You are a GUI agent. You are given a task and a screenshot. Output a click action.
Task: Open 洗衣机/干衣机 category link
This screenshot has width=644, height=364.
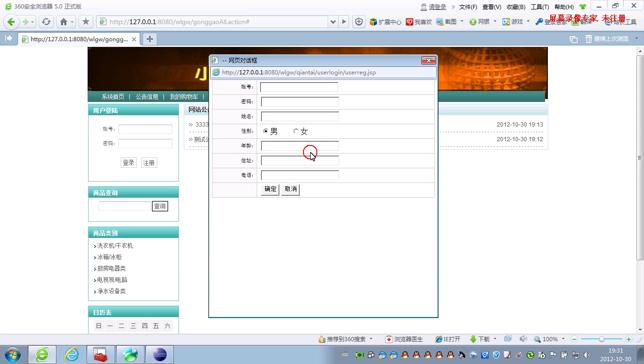(x=115, y=246)
